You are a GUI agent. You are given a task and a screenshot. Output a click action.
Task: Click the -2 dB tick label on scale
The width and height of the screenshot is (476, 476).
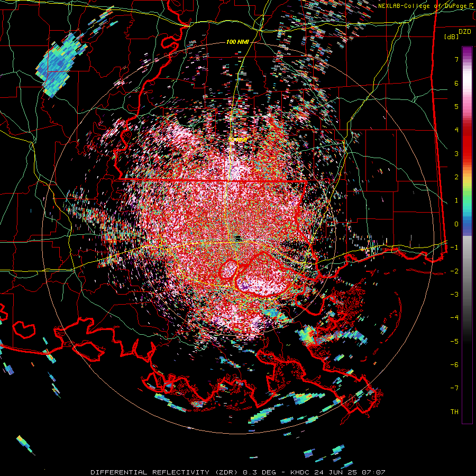[454, 271]
